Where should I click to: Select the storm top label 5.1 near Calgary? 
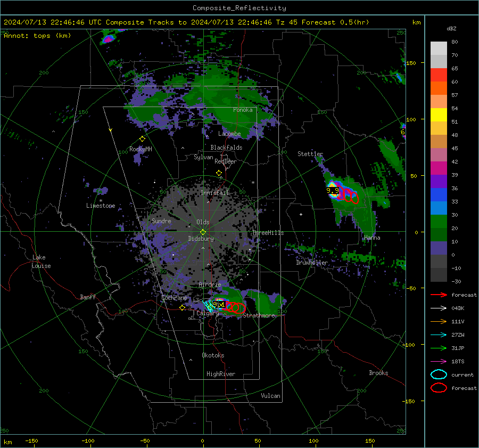219,304
